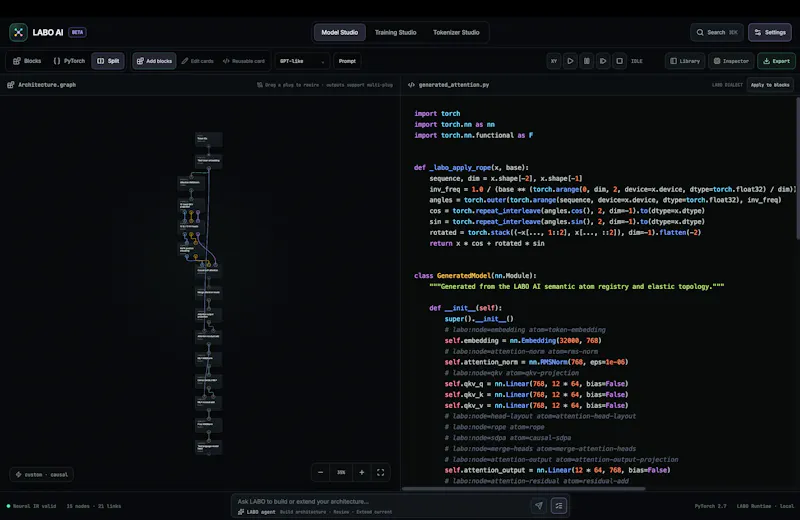Viewport: 800px width, 520px height.
Task: Click the search magnifier icon
Action: click(x=700, y=32)
